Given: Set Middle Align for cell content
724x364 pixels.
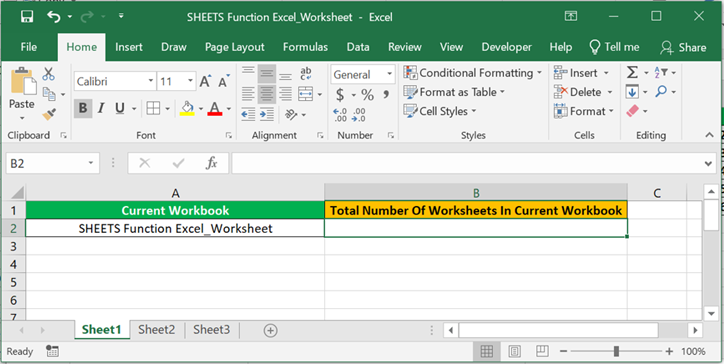Looking at the screenshot, I should [267, 73].
